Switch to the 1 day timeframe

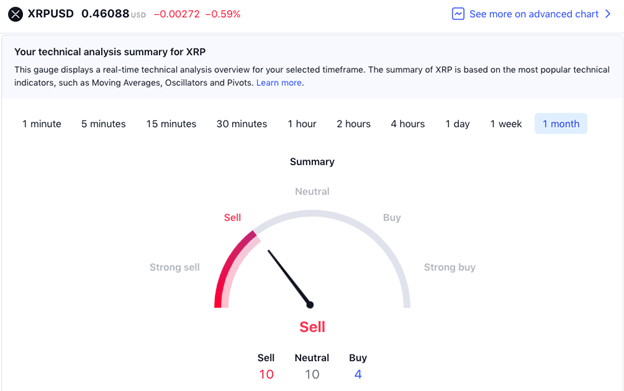[x=457, y=124]
